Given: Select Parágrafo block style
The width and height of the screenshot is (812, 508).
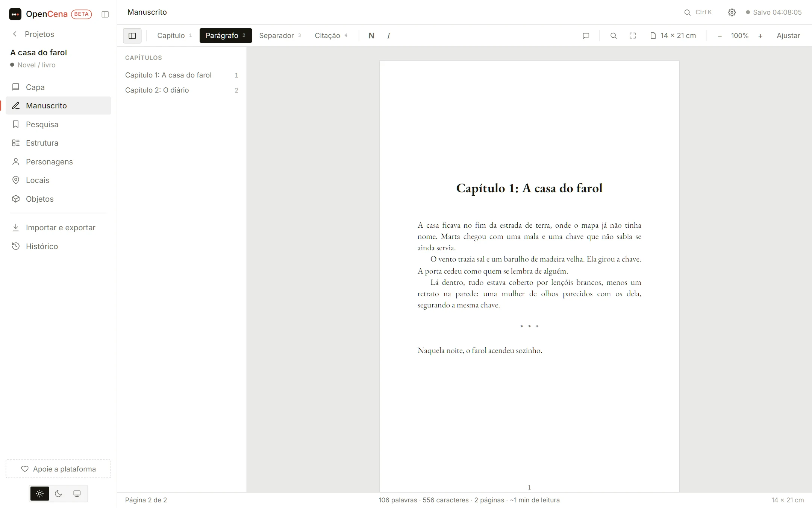Looking at the screenshot, I should (226, 36).
